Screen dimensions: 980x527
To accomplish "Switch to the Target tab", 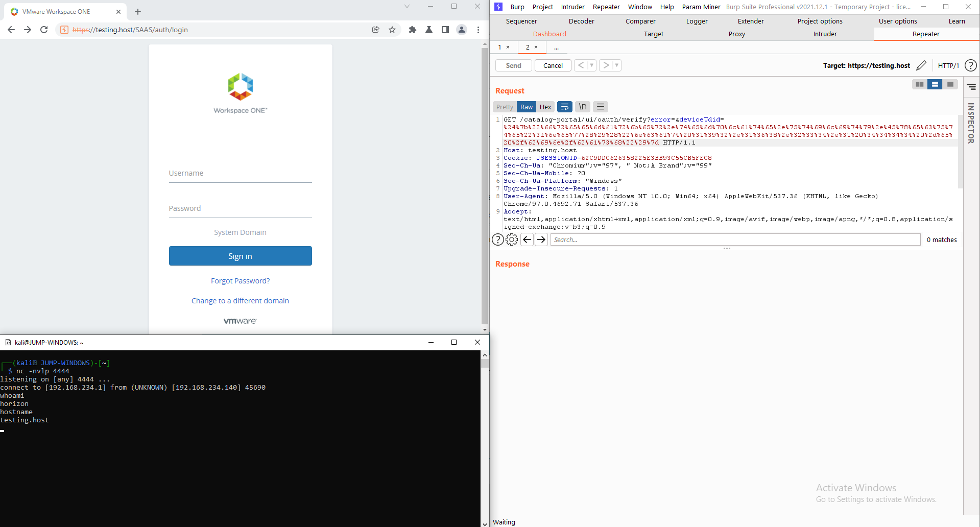I will (653, 34).
